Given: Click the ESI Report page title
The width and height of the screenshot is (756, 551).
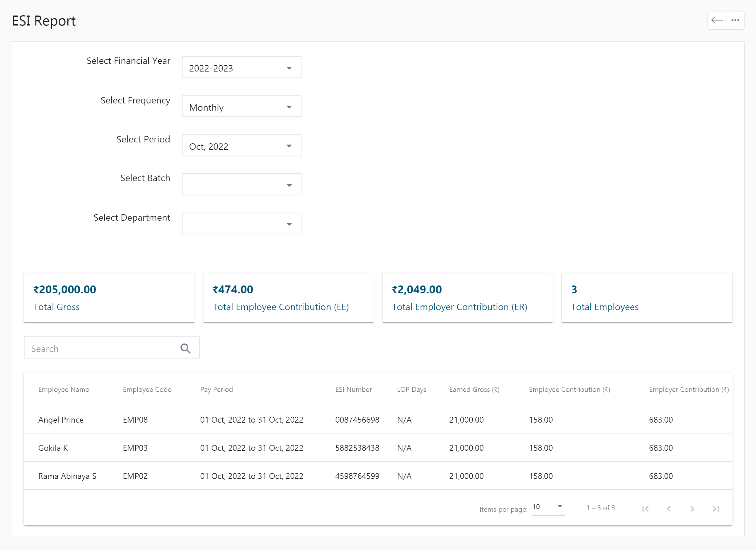Looking at the screenshot, I should (44, 21).
